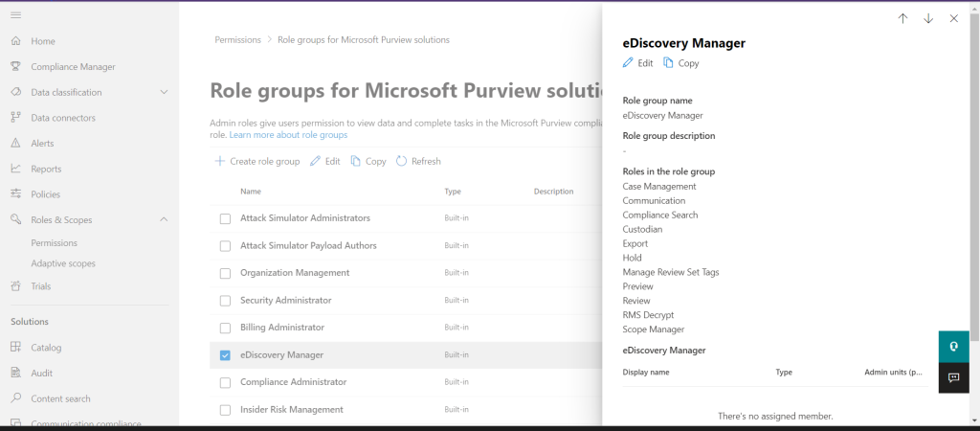Click the Create role group button label
The width and height of the screenshot is (980, 431).
pyautogui.click(x=265, y=162)
